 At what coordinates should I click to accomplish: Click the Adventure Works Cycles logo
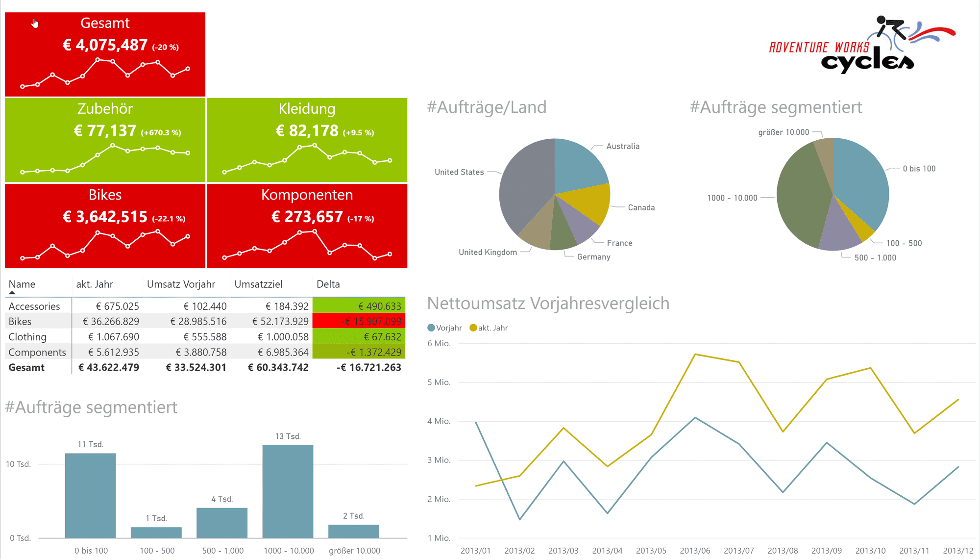point(862,45)
